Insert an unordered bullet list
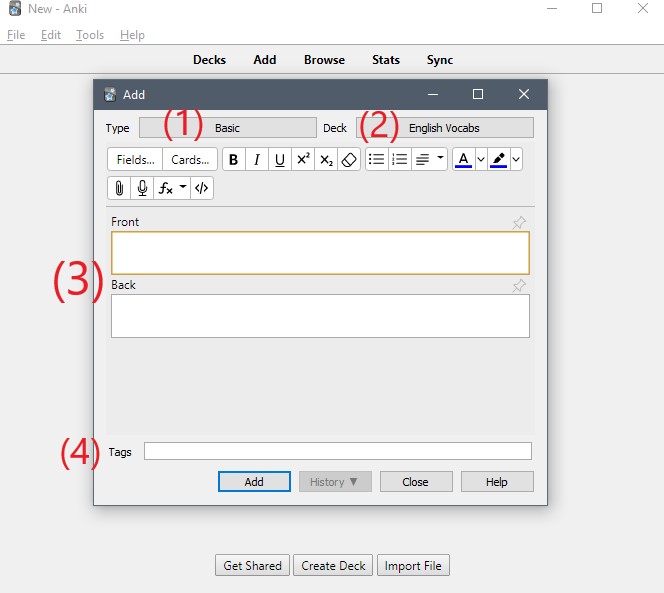The image size is (664, 593). 376,160
